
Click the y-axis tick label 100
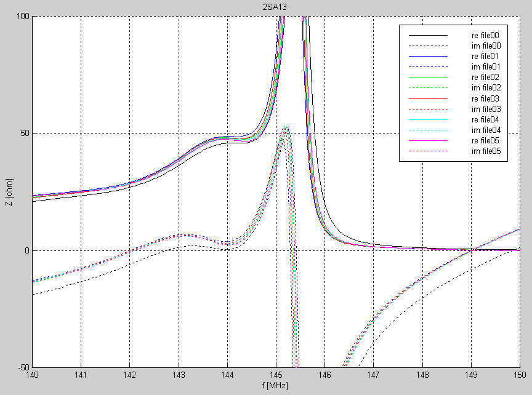[23, 16]
